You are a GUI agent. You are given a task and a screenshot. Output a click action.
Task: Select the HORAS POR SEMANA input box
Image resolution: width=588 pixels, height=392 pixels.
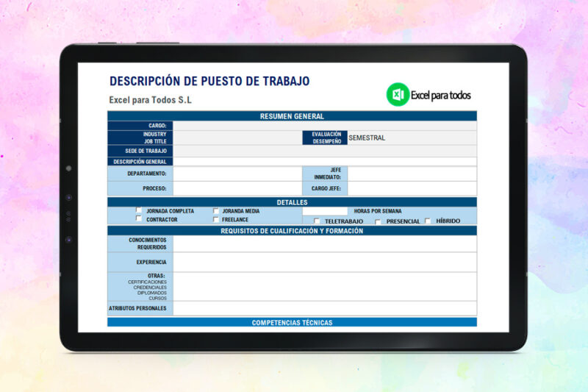point(325,211)
